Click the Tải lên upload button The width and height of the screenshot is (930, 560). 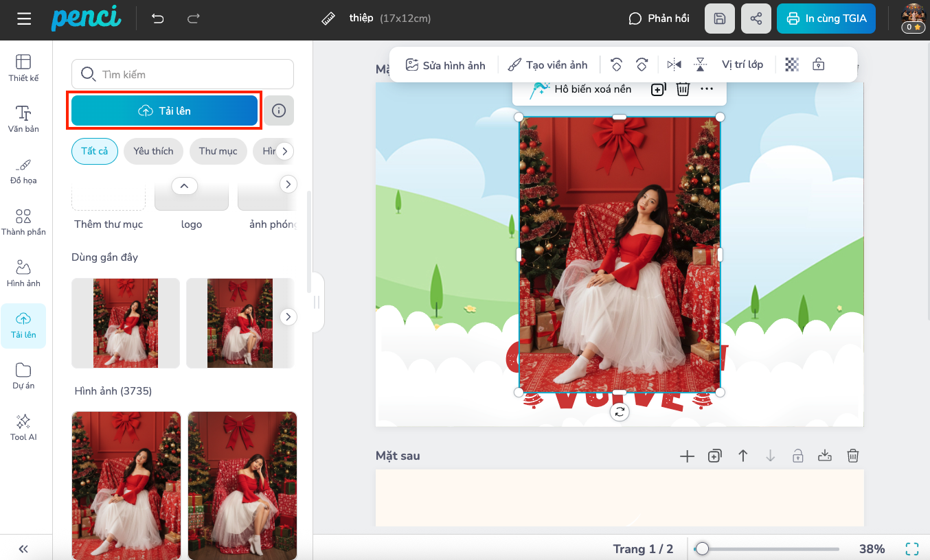tap(164, 110)
